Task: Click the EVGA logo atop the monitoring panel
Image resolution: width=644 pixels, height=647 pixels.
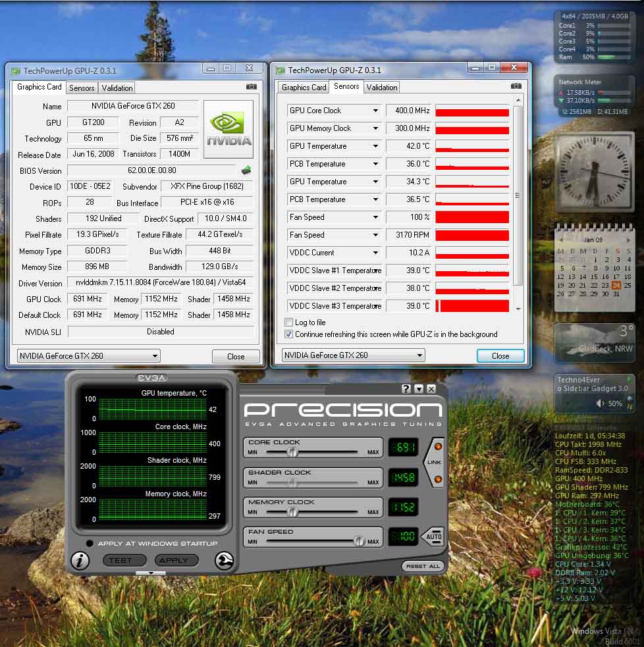Action: click(151, 378)
